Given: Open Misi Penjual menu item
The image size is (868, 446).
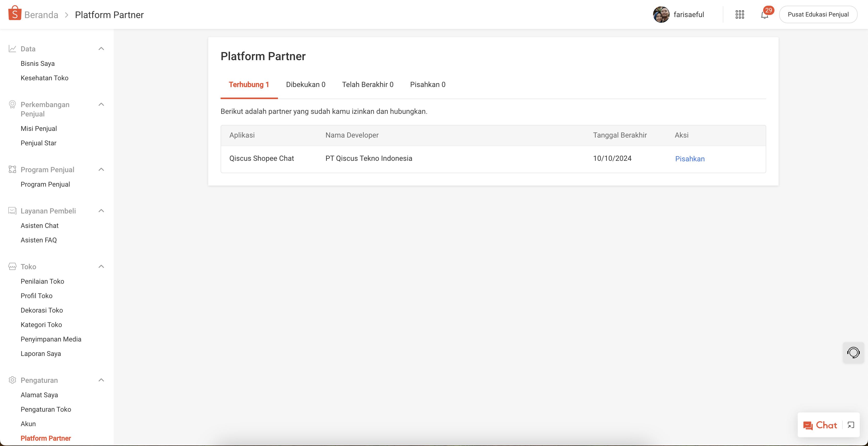Looking at the screenshot, I should coord(39,129).
